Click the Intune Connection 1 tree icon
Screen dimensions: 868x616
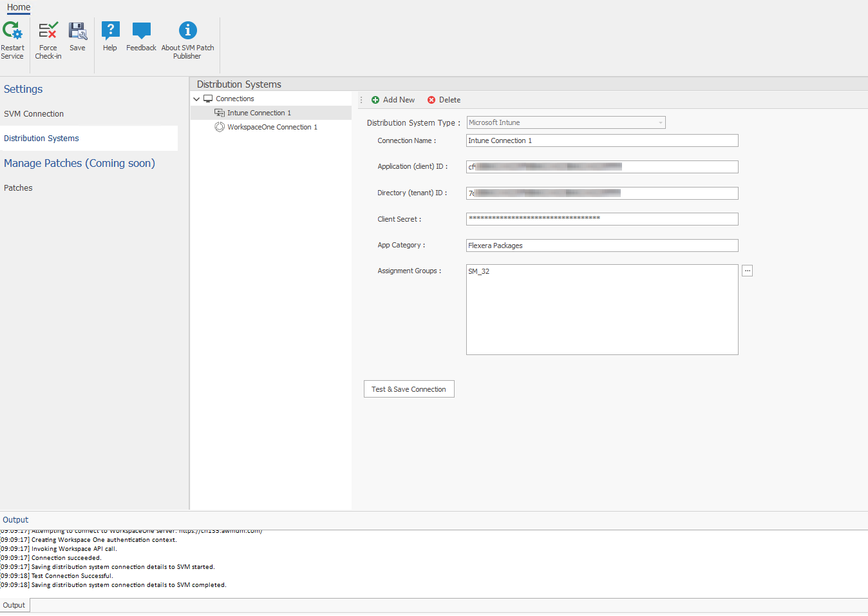(x=220, y=113)
